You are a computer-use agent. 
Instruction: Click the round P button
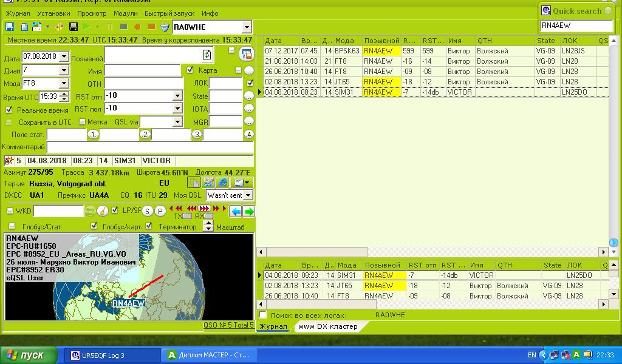(160, 211)
